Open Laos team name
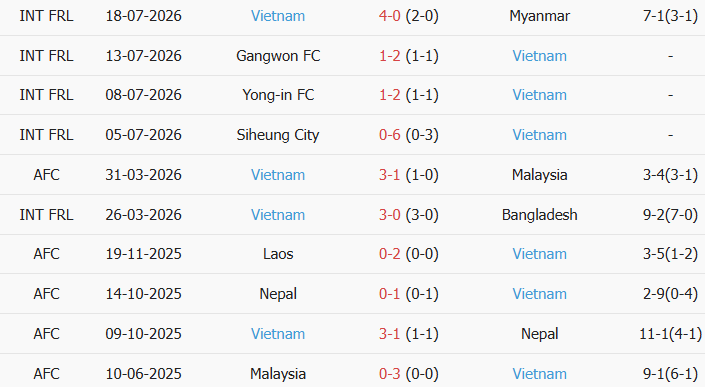 278,254
